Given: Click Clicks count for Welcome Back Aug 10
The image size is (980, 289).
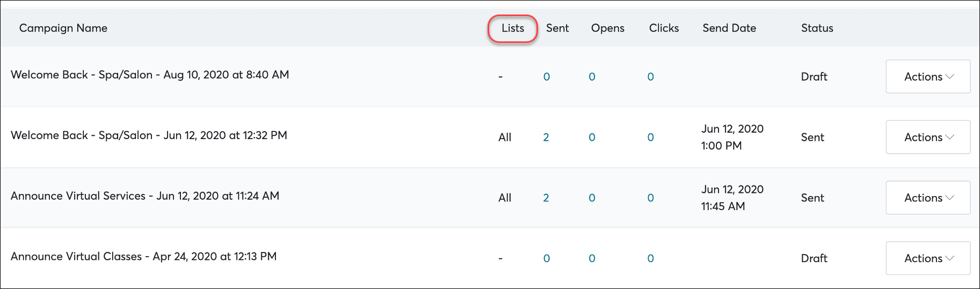Looking at the screenshot, I should (x=650, y=77).
